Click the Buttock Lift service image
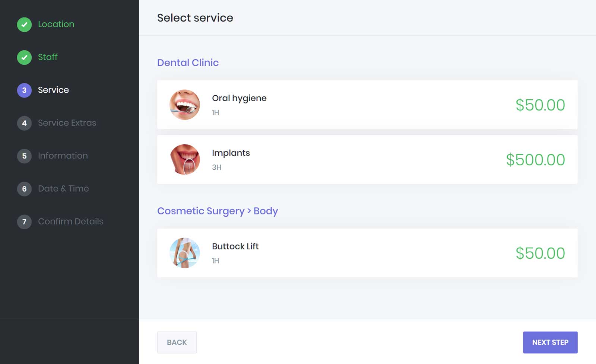The width and height of the screenshot is (596, 364). [185, 253]
